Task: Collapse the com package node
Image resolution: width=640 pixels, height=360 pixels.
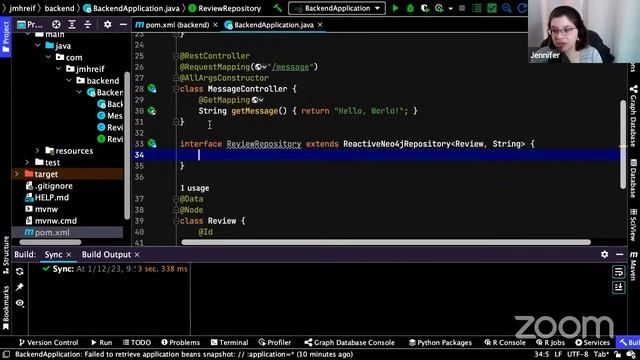Action: tap(48, 57)
